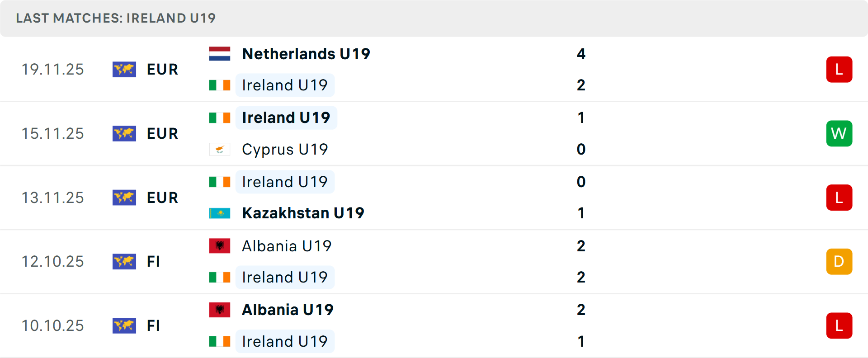
Task: Click the Netherlands U19 flag icon
Action: [x=219, y=54]
